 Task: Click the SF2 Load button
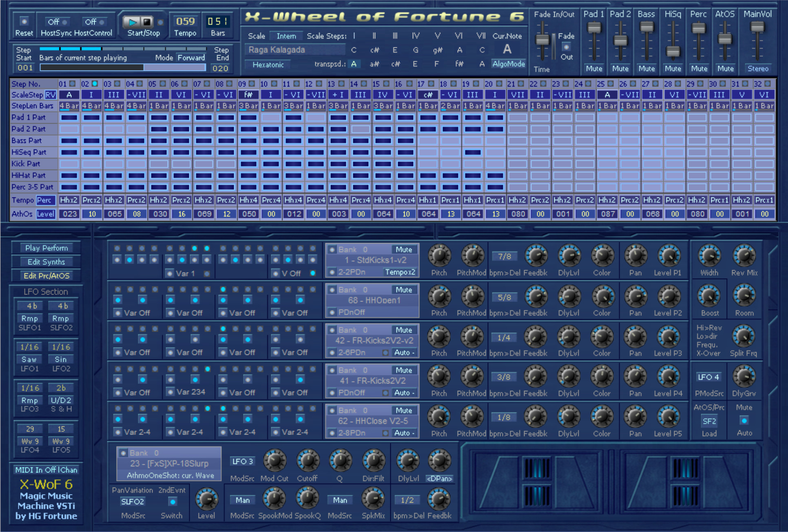coord(709,421)
